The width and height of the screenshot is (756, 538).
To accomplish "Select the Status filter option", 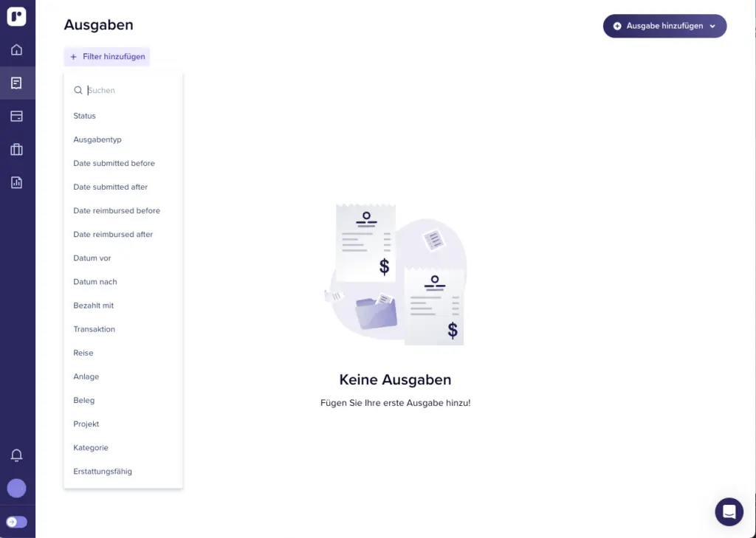I will 85,116.
